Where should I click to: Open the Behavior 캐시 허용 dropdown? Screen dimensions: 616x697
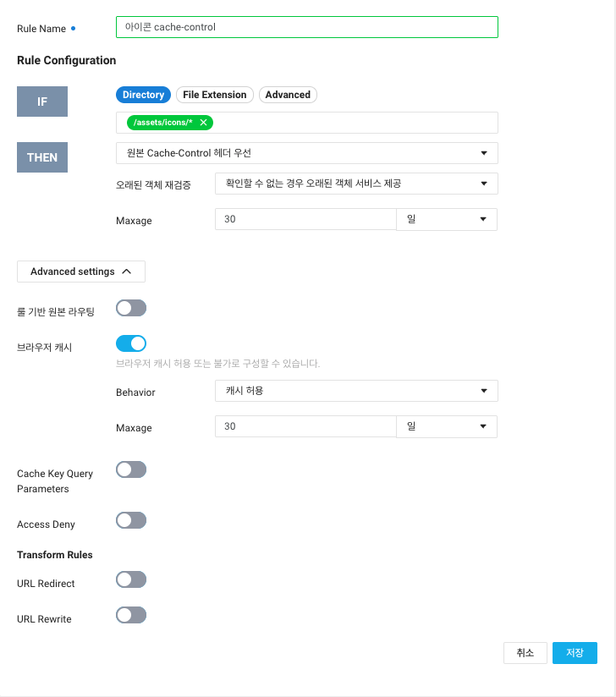click(x=355, y=391)
